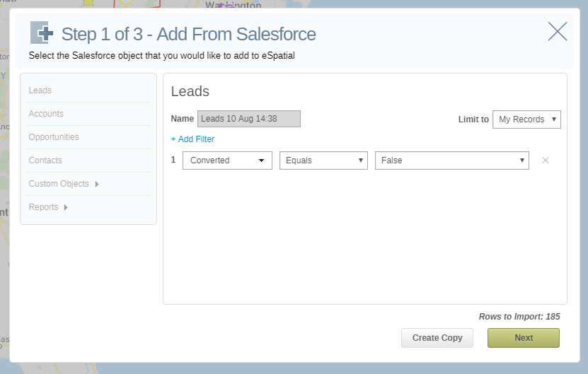Remove the Converted filter row
Screen dimensions: 588x374
546,160
